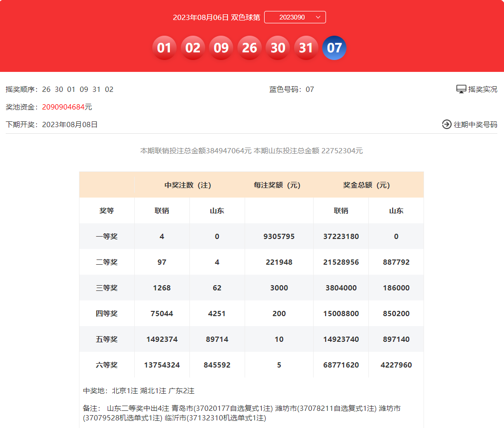Image resolution: width=504 pixels, height=428 pixels.
Task: Click red ball number 31
Action: [306, 48]
